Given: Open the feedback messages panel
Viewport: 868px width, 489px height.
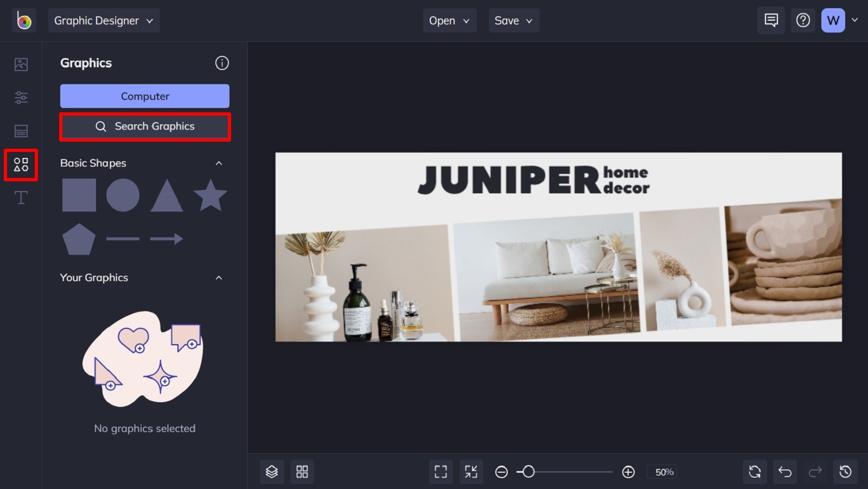Looking at the screenshot, I should tap(771, 20).
